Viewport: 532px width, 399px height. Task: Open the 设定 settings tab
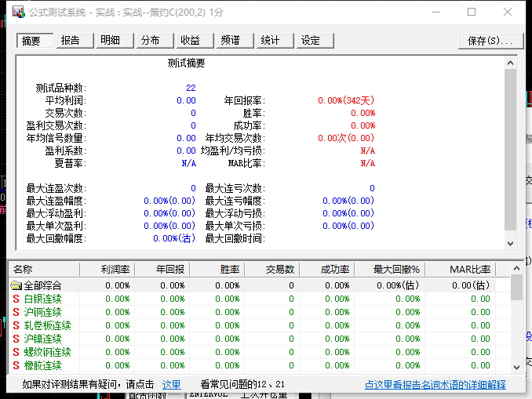click(311, 41)
